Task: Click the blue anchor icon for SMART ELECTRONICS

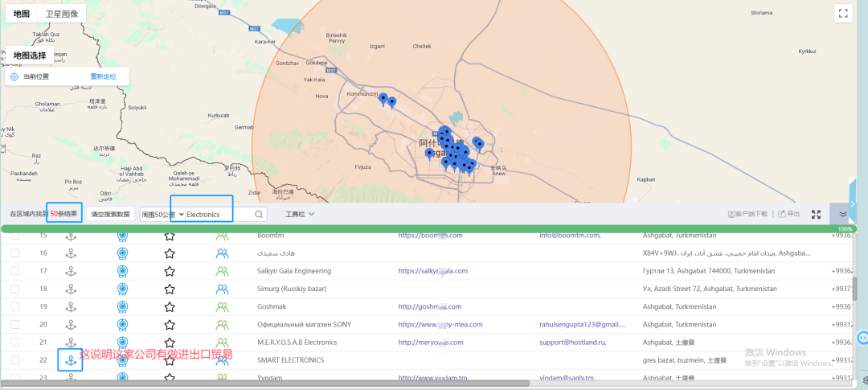Action: pos(70,360)
